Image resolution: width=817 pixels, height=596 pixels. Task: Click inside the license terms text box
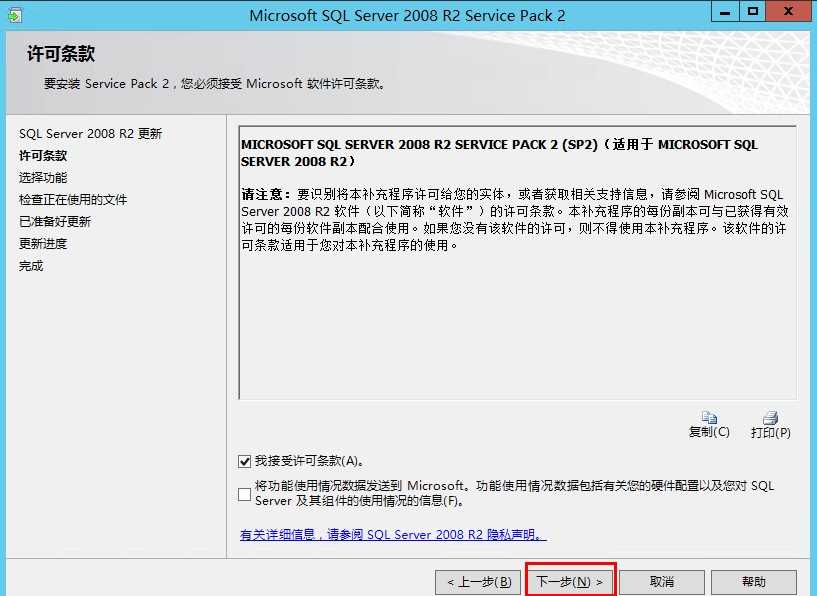(517, 263)
